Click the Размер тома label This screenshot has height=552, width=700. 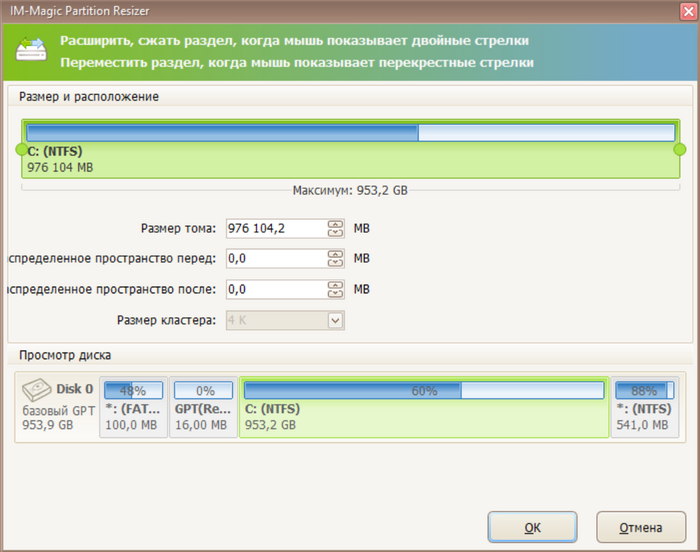point(178,228)
